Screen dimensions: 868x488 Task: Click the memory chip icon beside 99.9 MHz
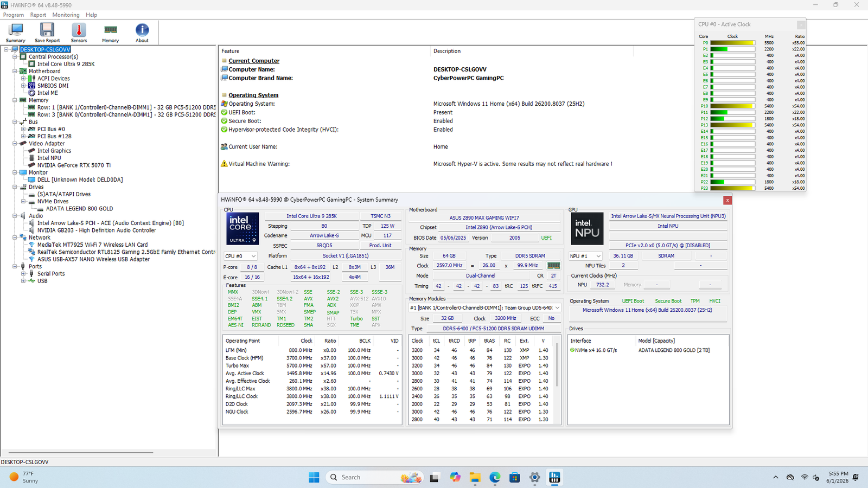click(553, 266)
